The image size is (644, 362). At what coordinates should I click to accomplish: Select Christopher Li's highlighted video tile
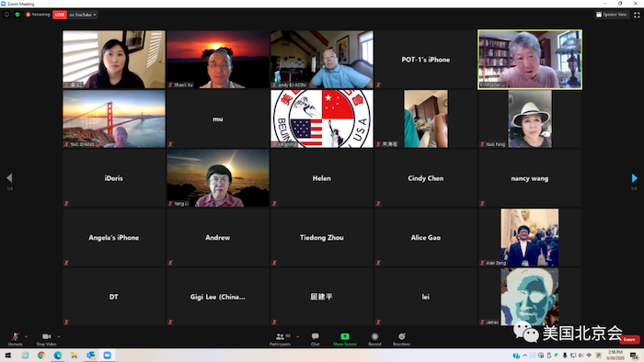pyautogui.click(x=530, y=59)
